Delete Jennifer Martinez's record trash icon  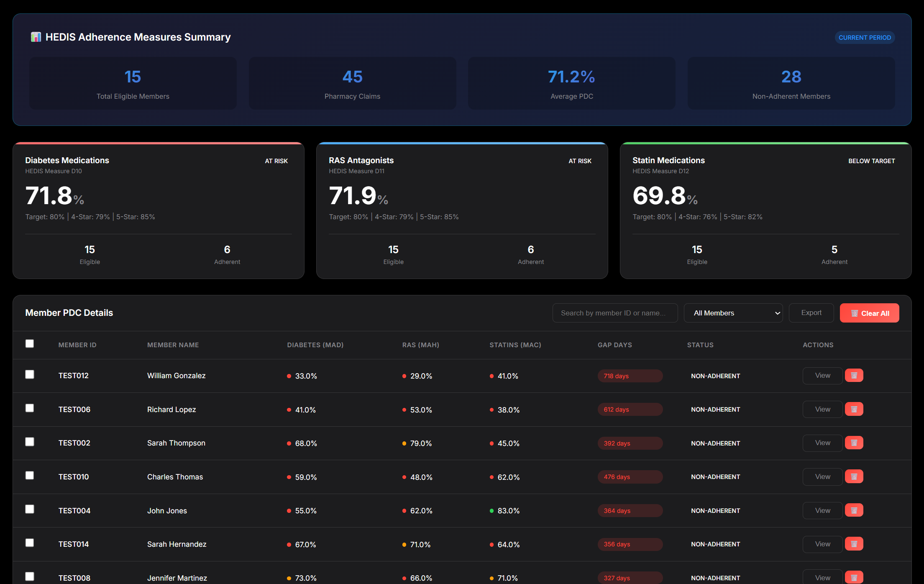tap(854, 577)
